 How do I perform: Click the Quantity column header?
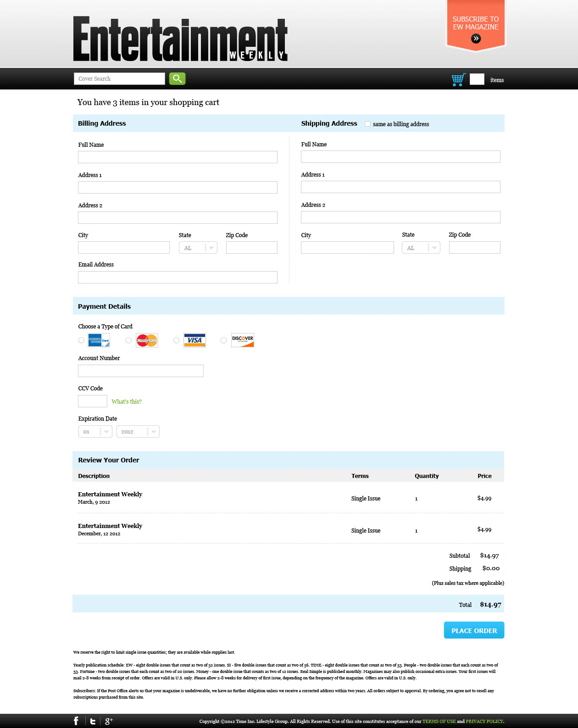pyautogui.click(x=427, y=476)
